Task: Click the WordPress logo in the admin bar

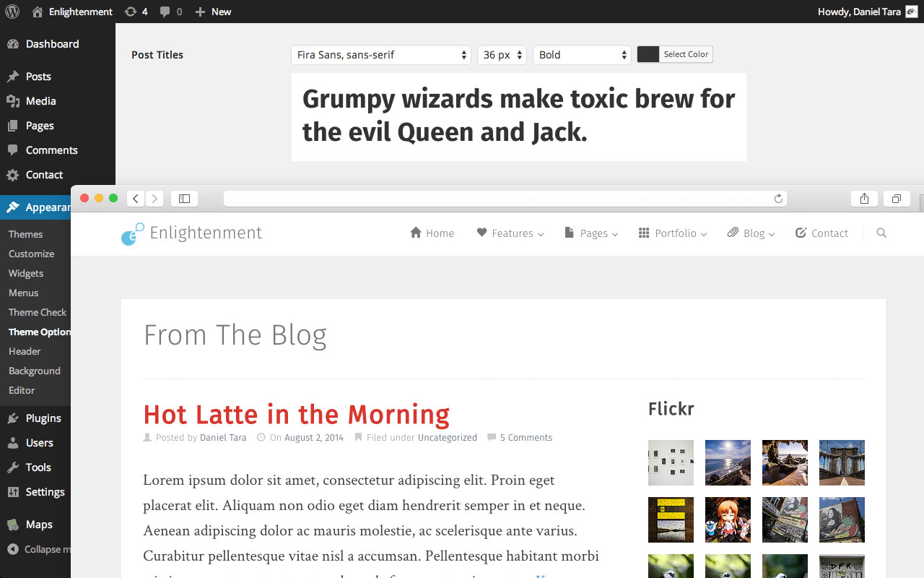Action: pos(12,12)
